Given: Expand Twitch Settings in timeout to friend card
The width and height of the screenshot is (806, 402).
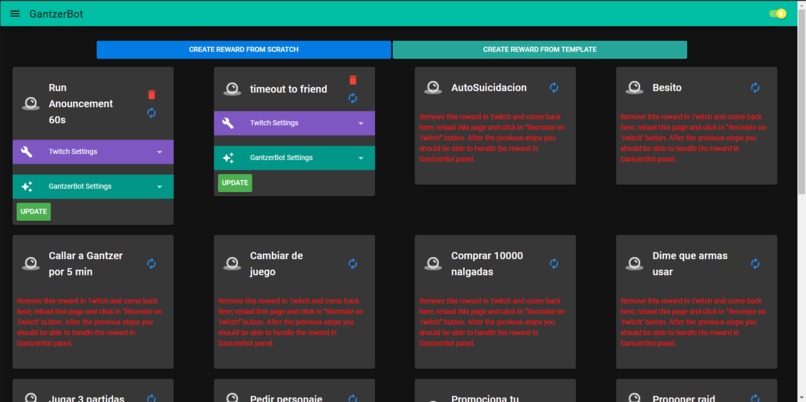Looking at the screenshot, I should (x=295, y=123).
